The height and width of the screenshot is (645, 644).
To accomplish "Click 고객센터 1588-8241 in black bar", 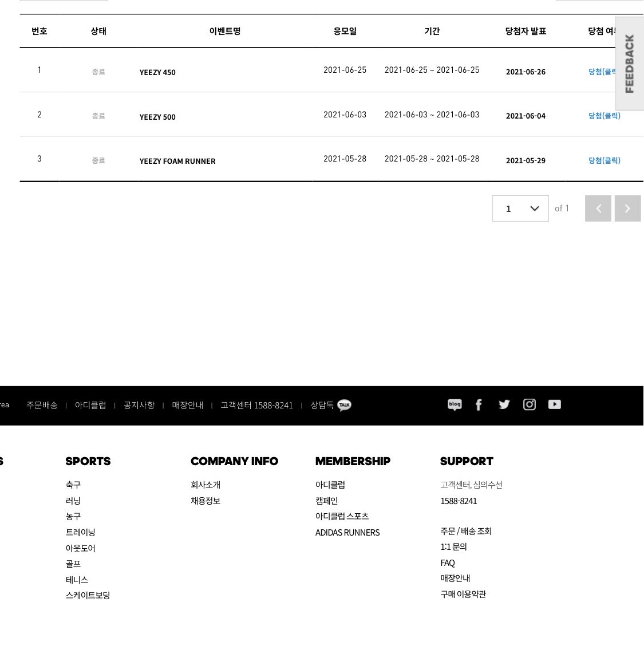I will pos(256,405).
